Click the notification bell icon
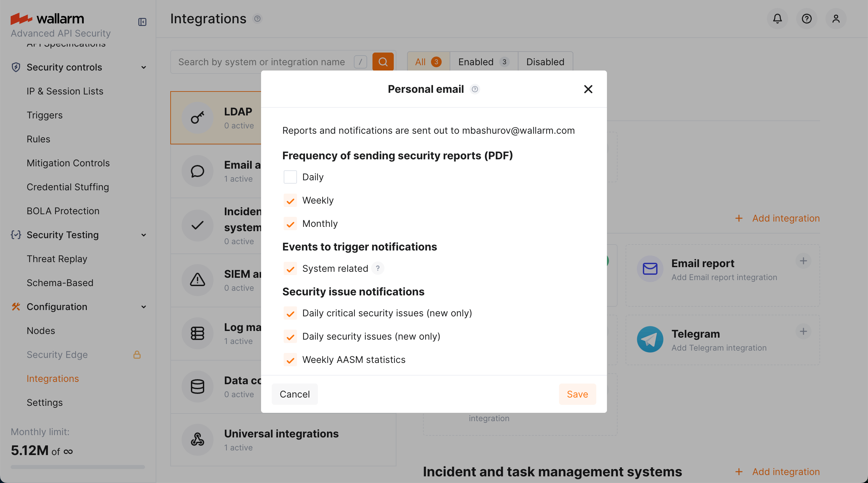 (x=777, y=19)
